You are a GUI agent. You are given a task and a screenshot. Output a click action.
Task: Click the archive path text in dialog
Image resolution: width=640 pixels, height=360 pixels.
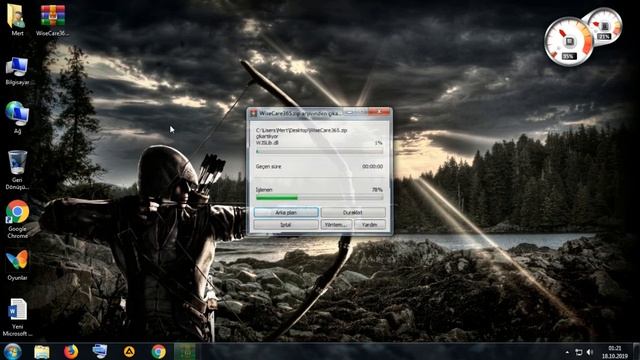point(301,130)
